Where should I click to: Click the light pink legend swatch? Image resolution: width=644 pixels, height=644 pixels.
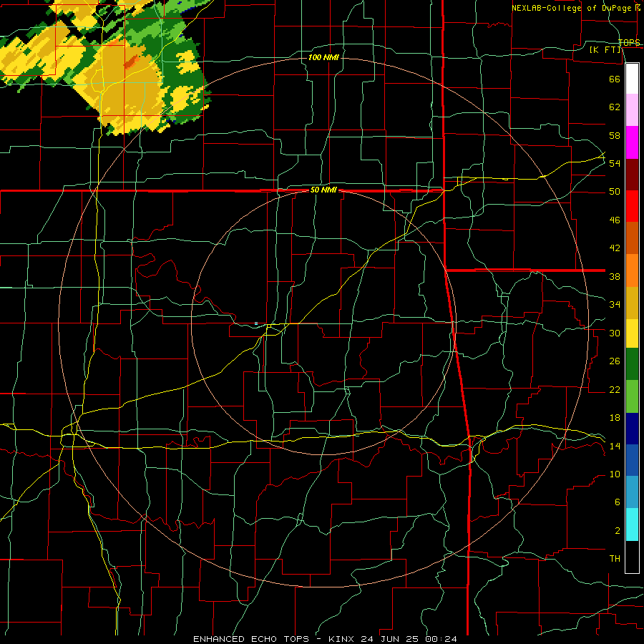[x=632, y=110]
